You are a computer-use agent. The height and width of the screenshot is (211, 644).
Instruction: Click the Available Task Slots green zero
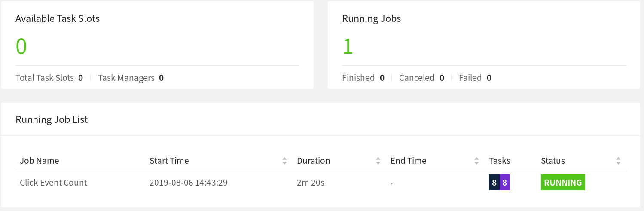21,46
